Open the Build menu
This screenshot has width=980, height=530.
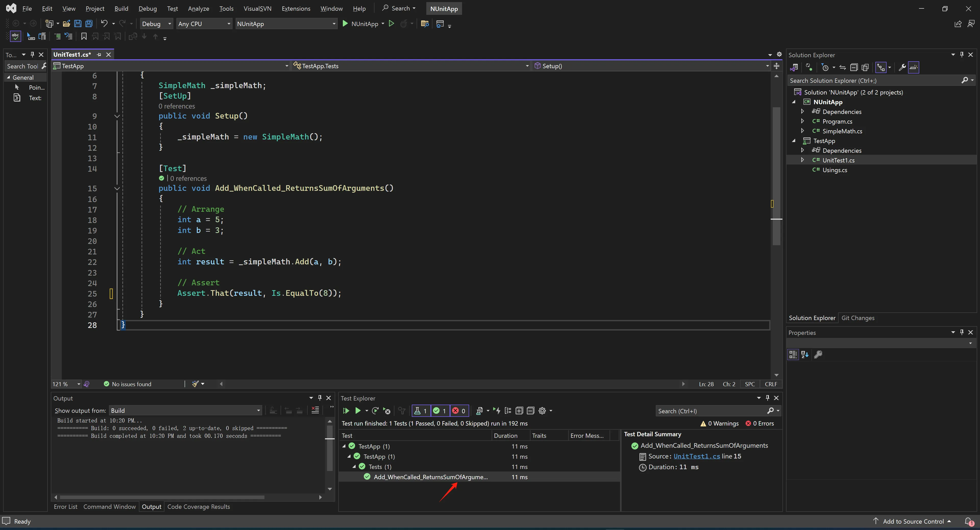[121, 8]
